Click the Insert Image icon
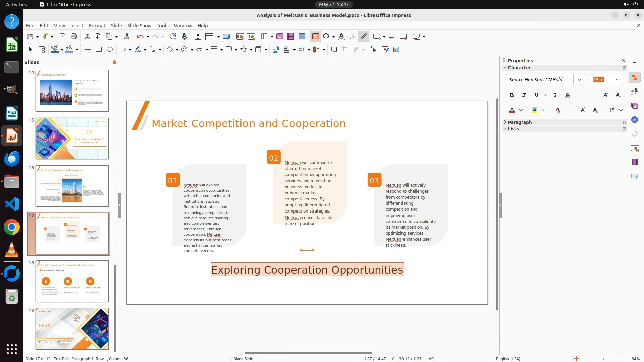 pos(280,37)
